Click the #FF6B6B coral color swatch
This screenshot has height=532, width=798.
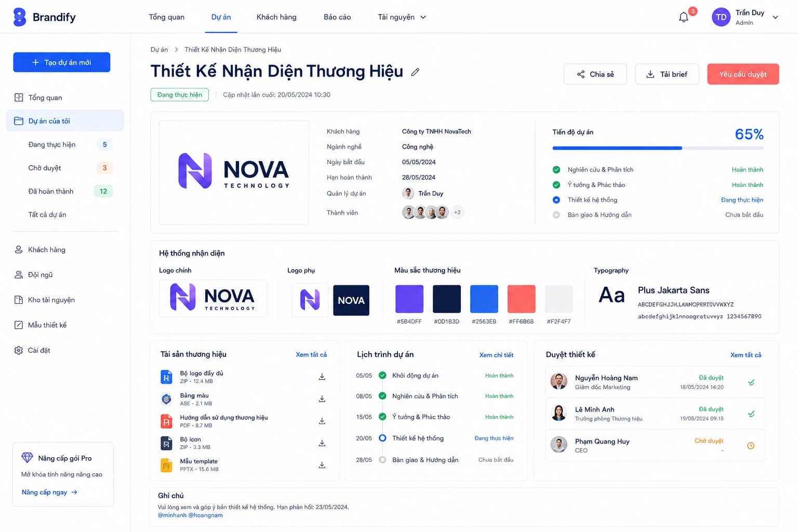point(522,299)
